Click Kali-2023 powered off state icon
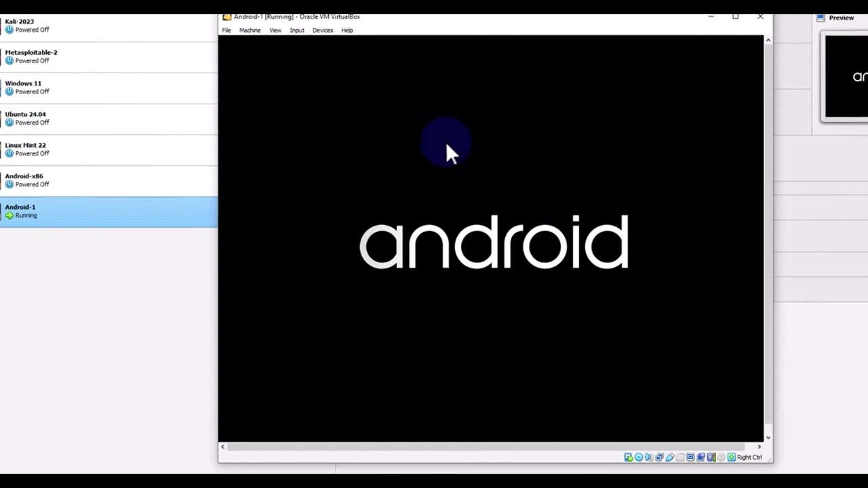868x488 pixels. (x=9, y=30)
